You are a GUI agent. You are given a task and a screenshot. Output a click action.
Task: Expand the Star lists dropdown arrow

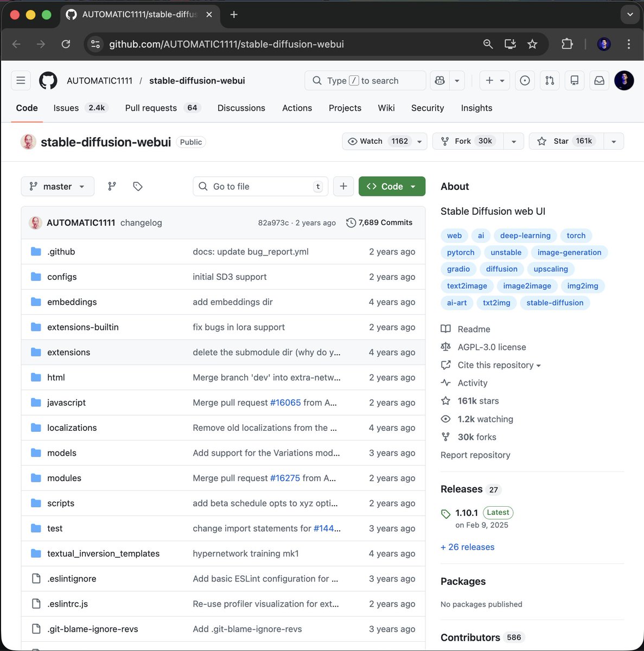[614, 142]
